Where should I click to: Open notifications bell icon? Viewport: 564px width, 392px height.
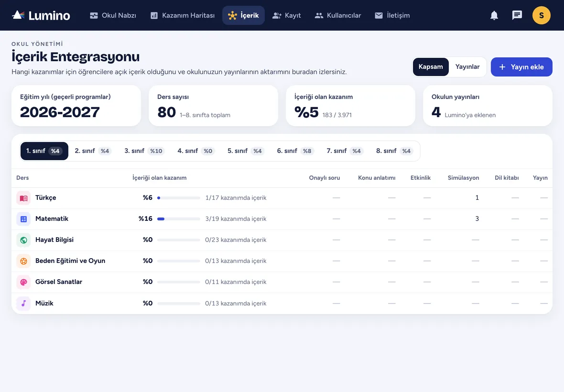pyautogui.click(x=494, y=15)
